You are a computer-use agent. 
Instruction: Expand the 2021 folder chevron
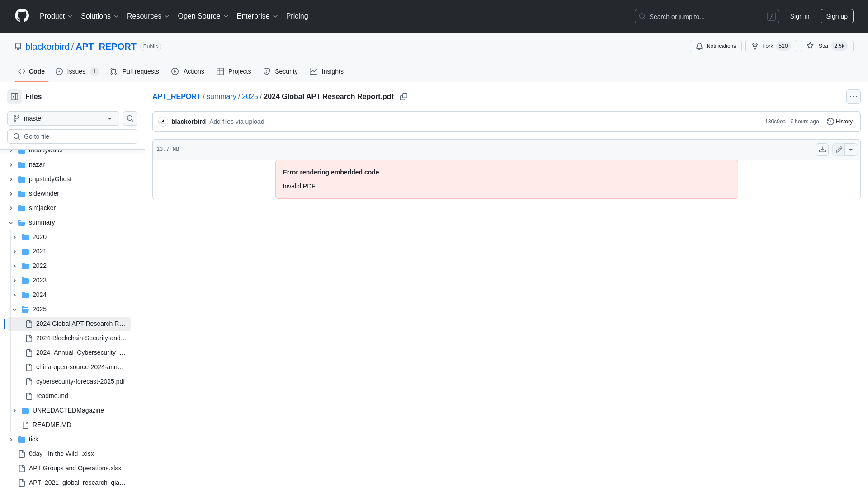click(x=14, y=252)
